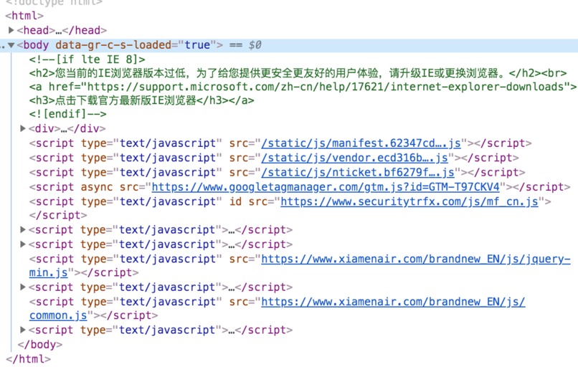The height and width of the screenshot is (392, 578).
Task: Select the closing </body> tag row
Action: pyautogui.click(x=40, y=345)
